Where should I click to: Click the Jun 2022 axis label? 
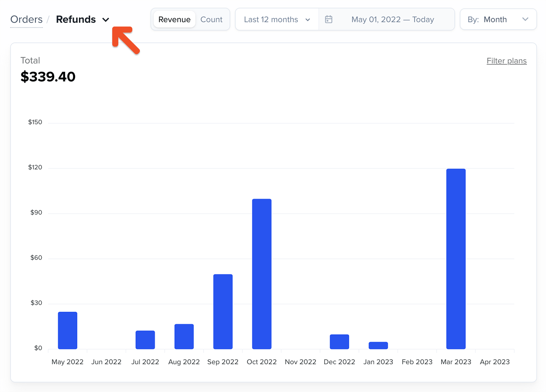point(106,362)
